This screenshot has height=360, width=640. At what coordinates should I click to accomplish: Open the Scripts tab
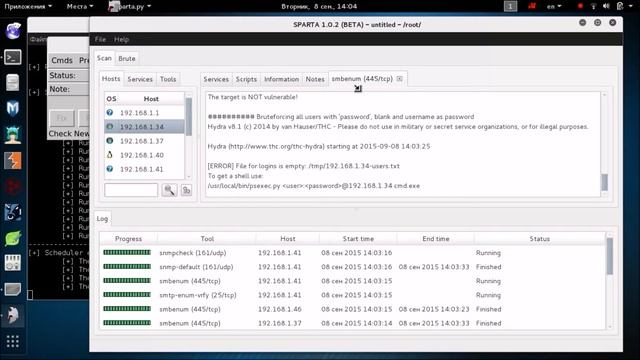[x=246, y=79]
